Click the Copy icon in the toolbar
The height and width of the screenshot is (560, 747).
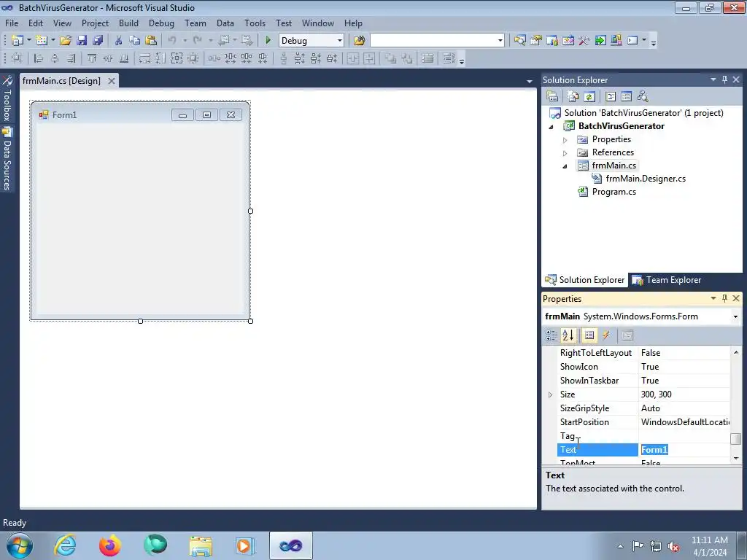pos(135,41)
